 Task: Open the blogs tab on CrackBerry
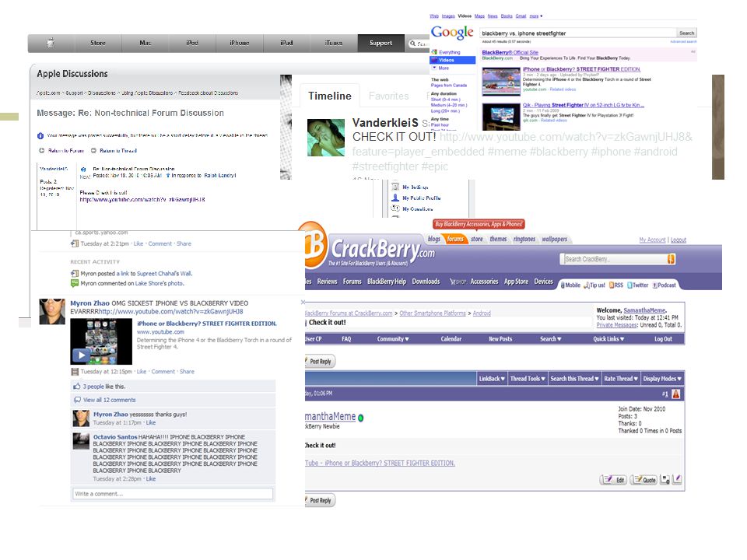434,239
